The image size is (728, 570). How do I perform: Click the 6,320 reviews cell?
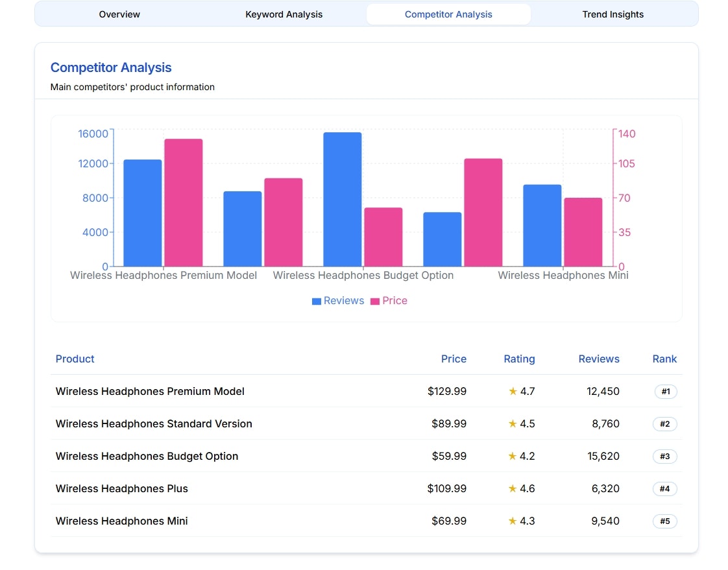[605, 489]
